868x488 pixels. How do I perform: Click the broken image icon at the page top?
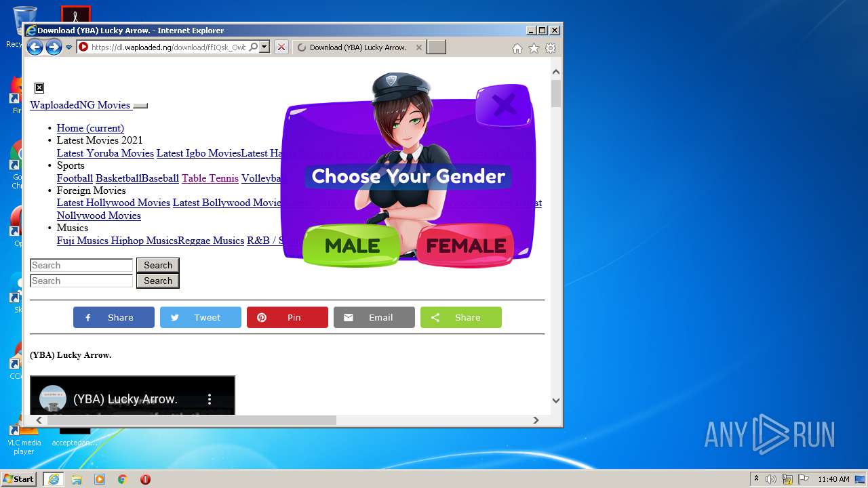tap(39, 88)
